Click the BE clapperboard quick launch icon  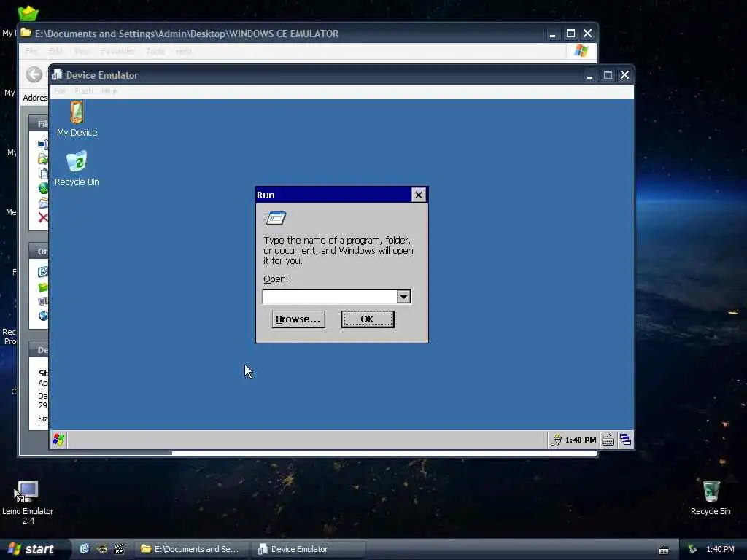119,549
